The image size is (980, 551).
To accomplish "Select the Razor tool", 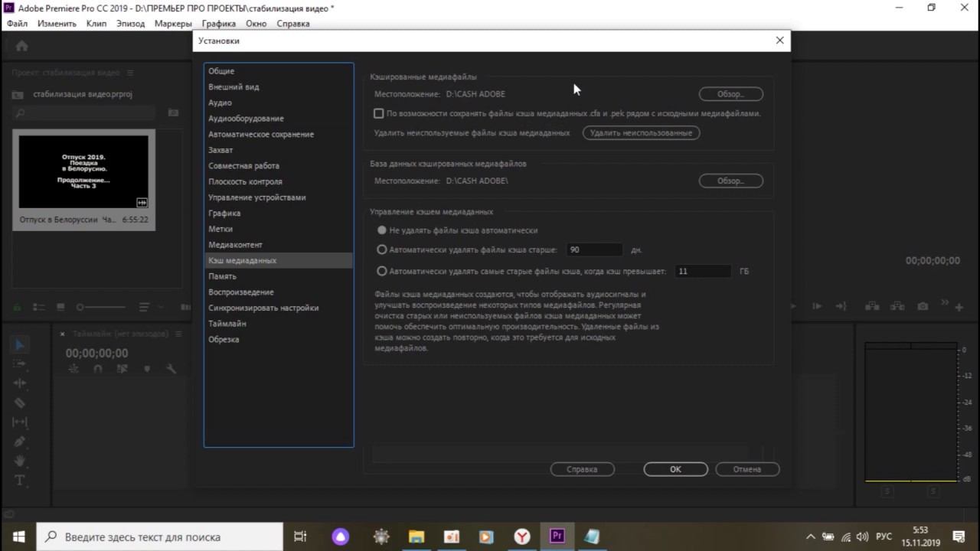I will (20, 403).
